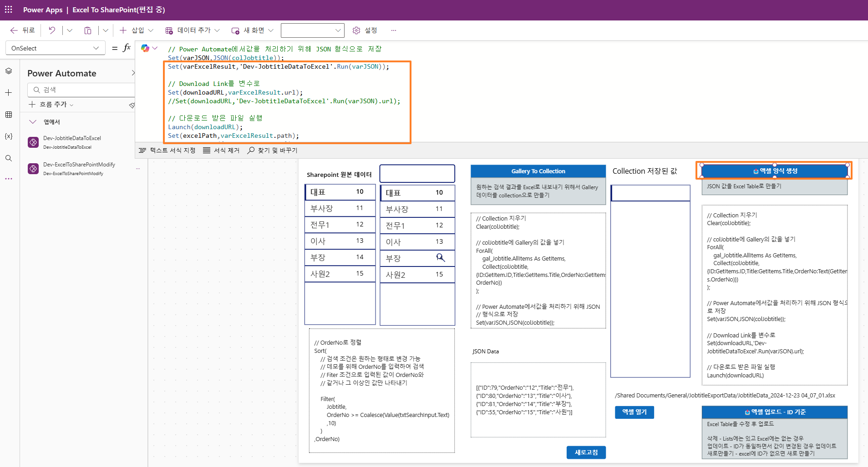Select the Dev-JobtitleDataToExcel flow
Viewport: 868px width, 467px height.
tap(77, 142)
